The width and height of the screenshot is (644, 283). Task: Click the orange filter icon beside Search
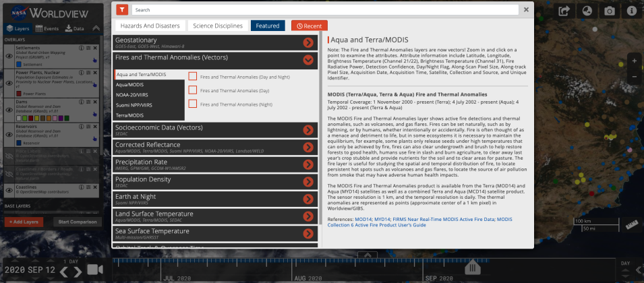pos(122,9)
